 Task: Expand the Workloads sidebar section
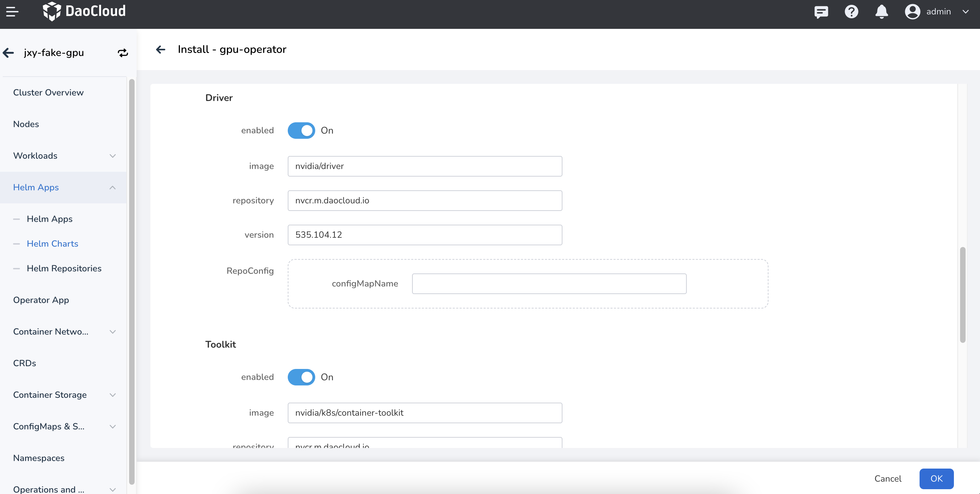click(x=63, y=156)
